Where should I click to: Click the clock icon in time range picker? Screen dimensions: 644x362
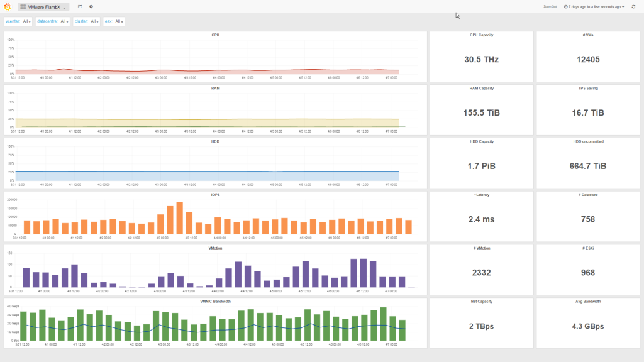coord(566,6)
